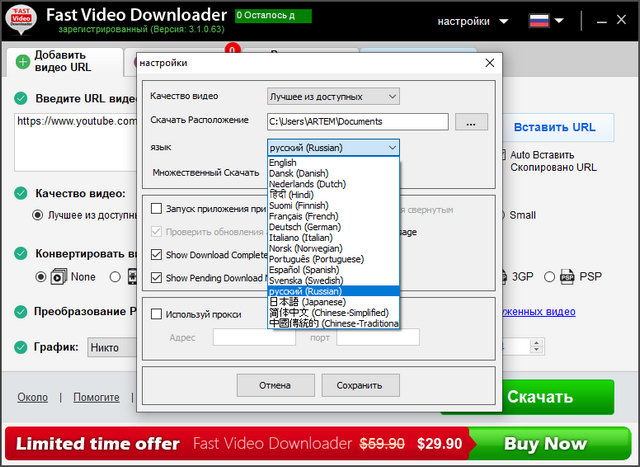
Task: Toggle the Show Download Complete checkbox
Action: coord(157,255)
